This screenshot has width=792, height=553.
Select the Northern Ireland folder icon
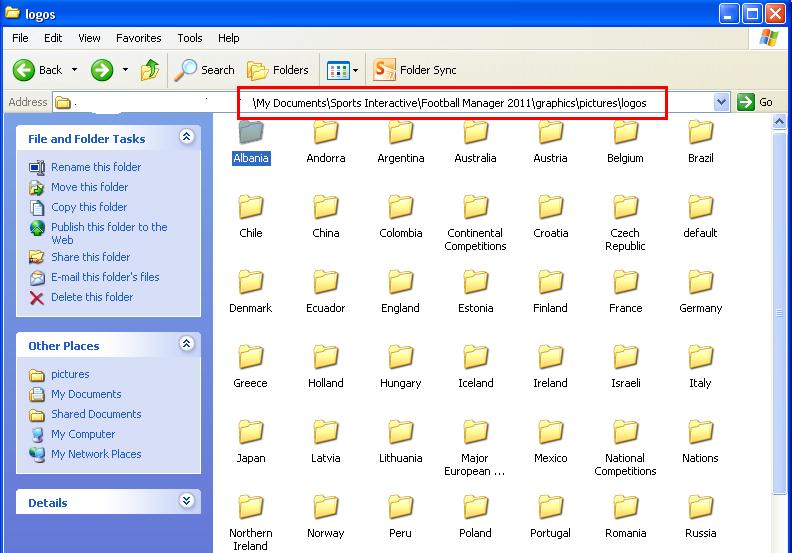(251, 507)
